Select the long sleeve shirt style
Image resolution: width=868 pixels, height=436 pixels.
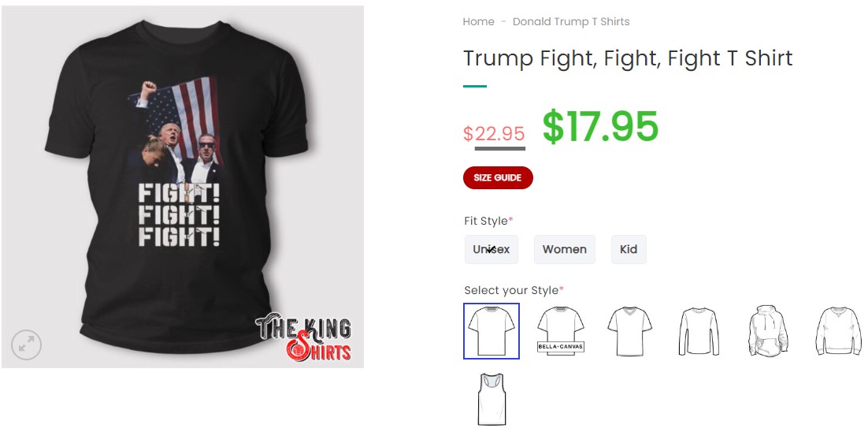pyautogui.click(x=699, y=331)
